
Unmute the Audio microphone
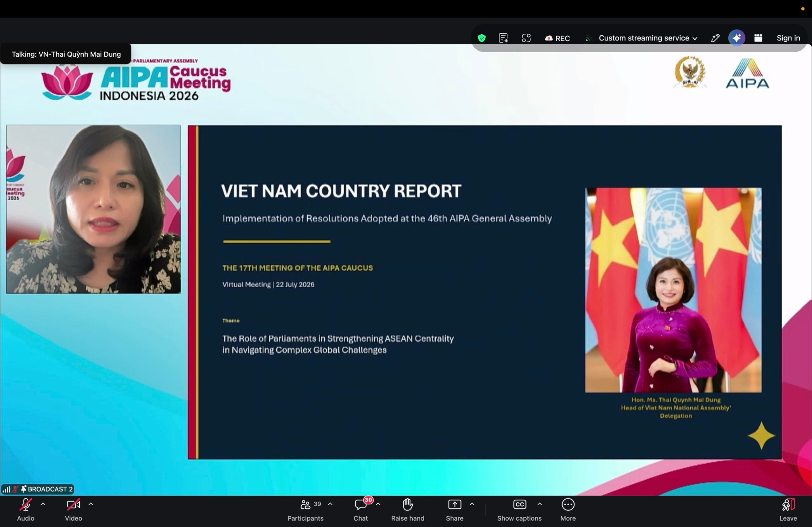[x=26, y=510]
